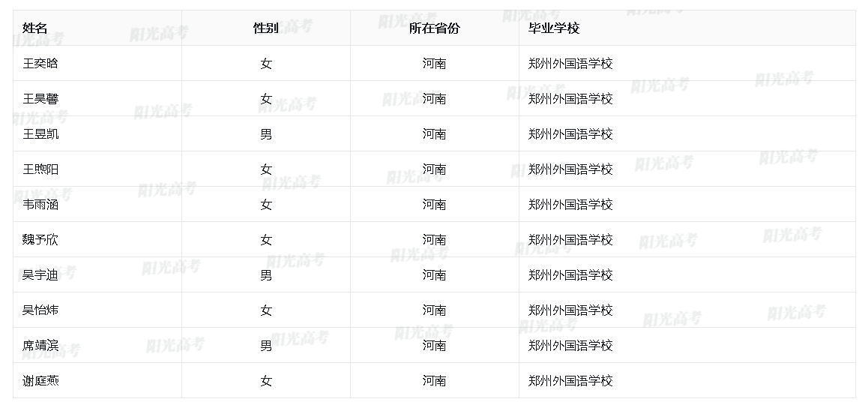Click the 毕业学校 column header

tap(554, 28)
